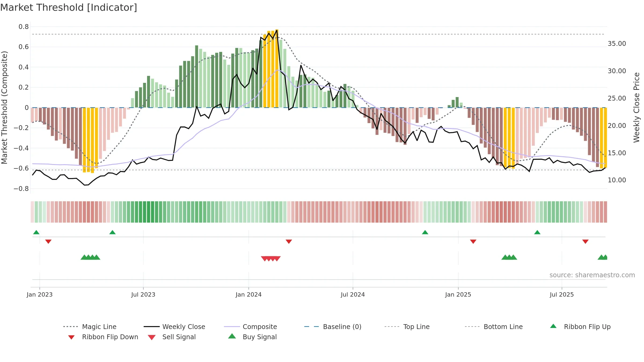Toggle the Ribbon Flip Up legend entry
Image resolution: width=644 pixels, height=362 pixels.
[x=580, y=327]
